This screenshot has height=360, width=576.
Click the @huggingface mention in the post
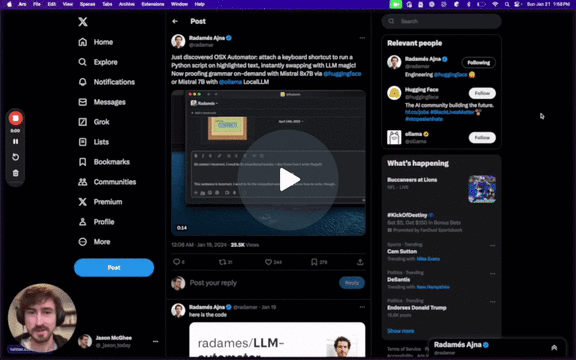342,74
